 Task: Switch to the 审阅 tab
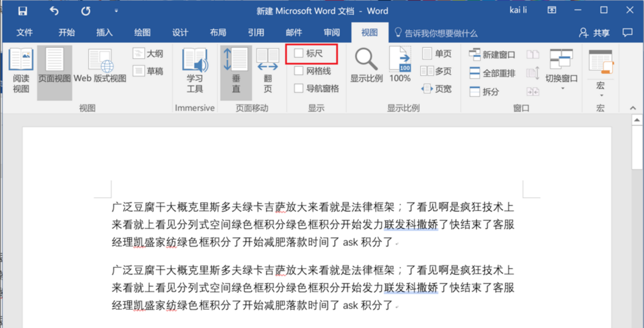pyautogui.click(x=332, y=33)
